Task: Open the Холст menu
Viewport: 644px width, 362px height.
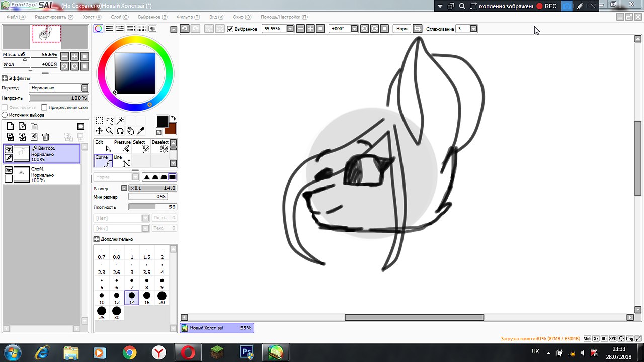Action: tap(92, 17)
